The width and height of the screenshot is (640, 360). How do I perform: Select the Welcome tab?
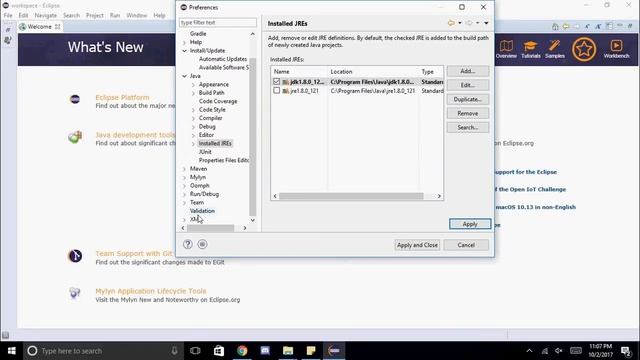click(x=40, y=27)
